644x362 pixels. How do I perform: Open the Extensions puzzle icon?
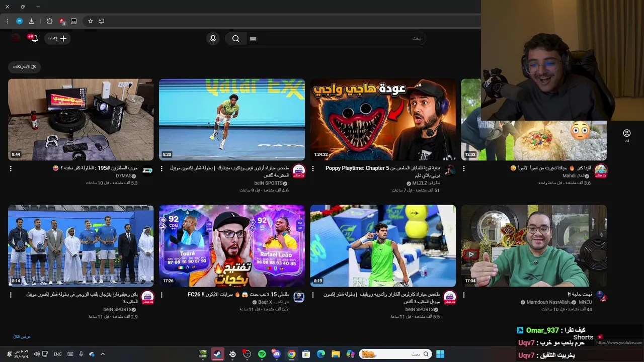pos(49,21)
